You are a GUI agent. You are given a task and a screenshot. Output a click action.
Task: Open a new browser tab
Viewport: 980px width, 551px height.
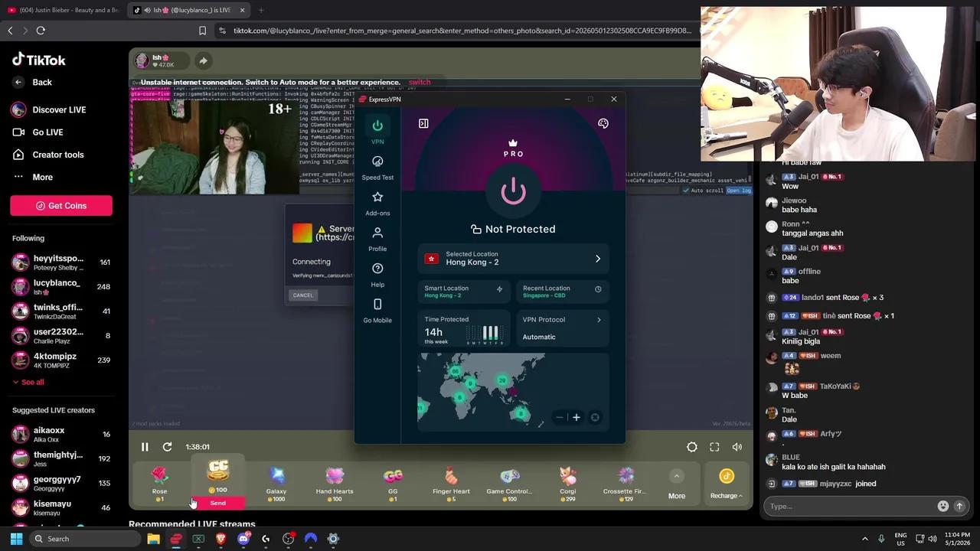261,10
